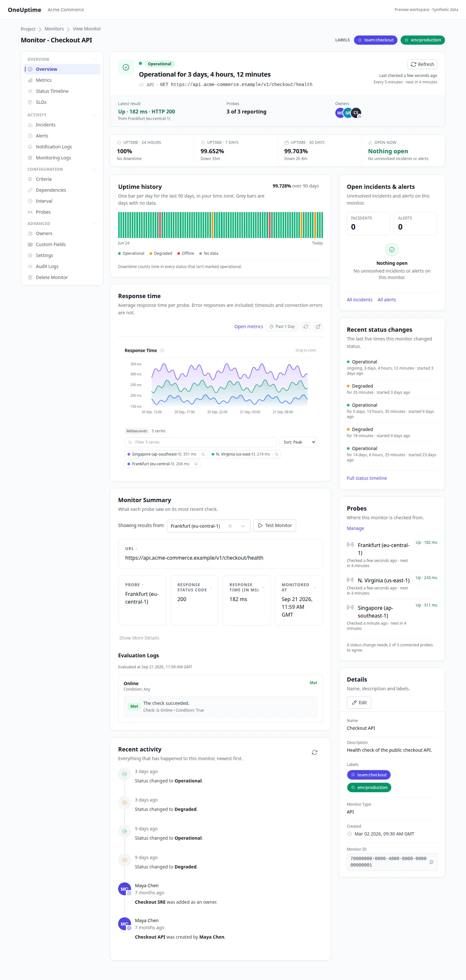The height and width of the screenshot is (980, 466).
Task: Click the refresh icon in Response time toolbar
Action: (305, 327)
